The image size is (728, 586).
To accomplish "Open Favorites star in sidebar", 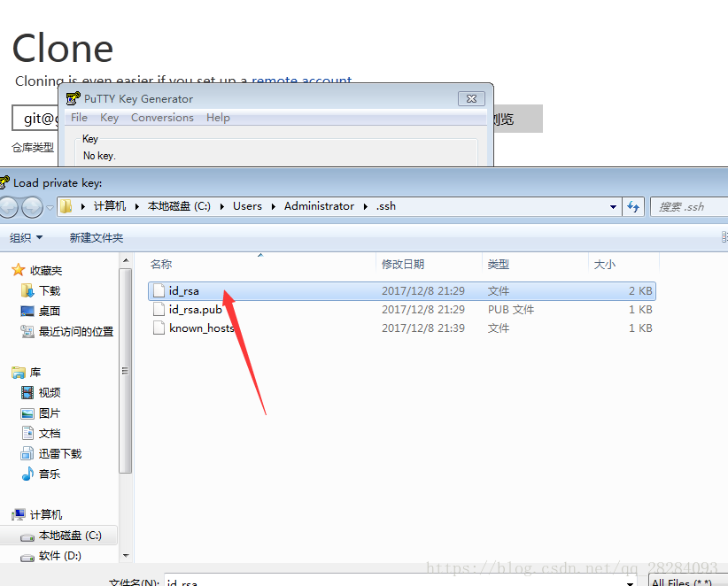I will click(x=18, y=270).
